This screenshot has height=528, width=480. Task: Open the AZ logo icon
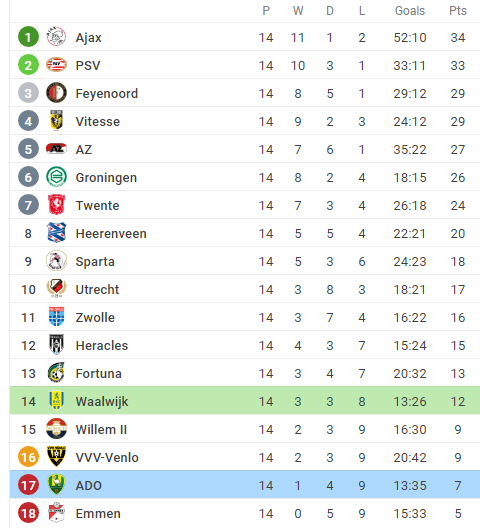56,148
